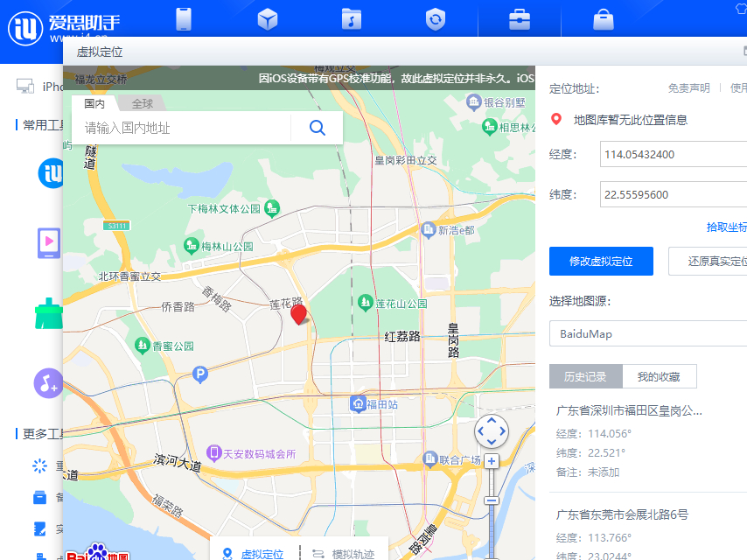Viewport: 747px width, 560px height.
Task: Click the 拾取坐标 link
Action: point(727,227)
